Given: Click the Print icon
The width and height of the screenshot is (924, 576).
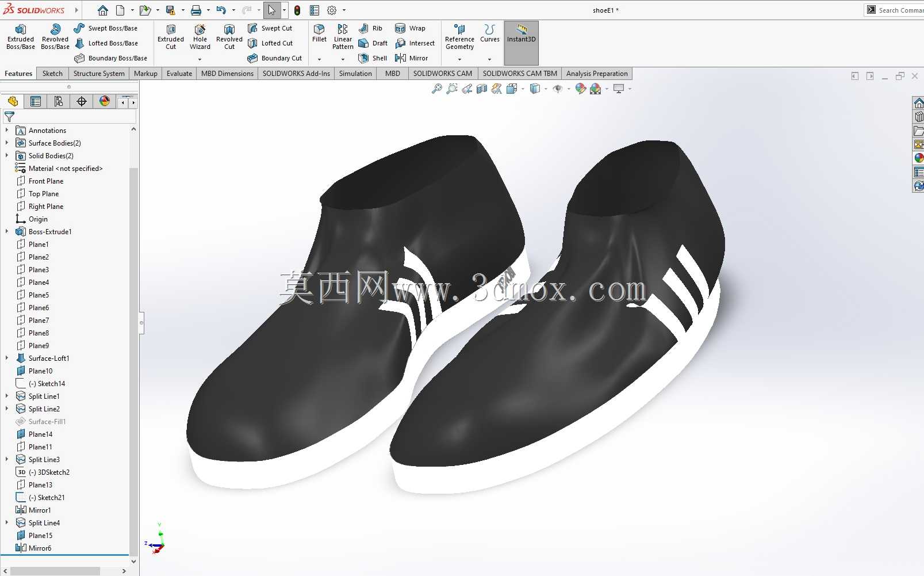Looking at the screenshot, I should tap(195, 10).
